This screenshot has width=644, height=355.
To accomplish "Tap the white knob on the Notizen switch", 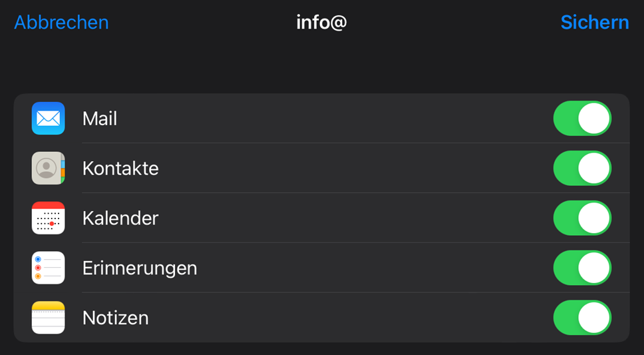I will [594, 318].
